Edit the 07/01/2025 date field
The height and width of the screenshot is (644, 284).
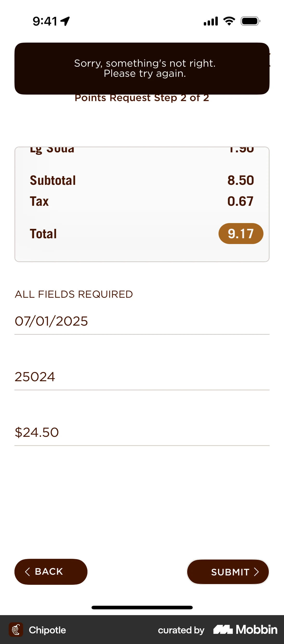point(142,321)
